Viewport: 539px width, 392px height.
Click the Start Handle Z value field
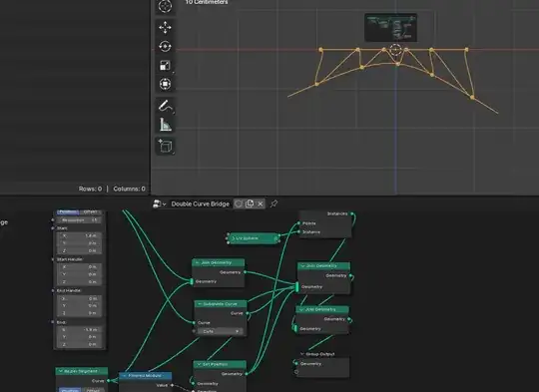click(x=79, y=282)
